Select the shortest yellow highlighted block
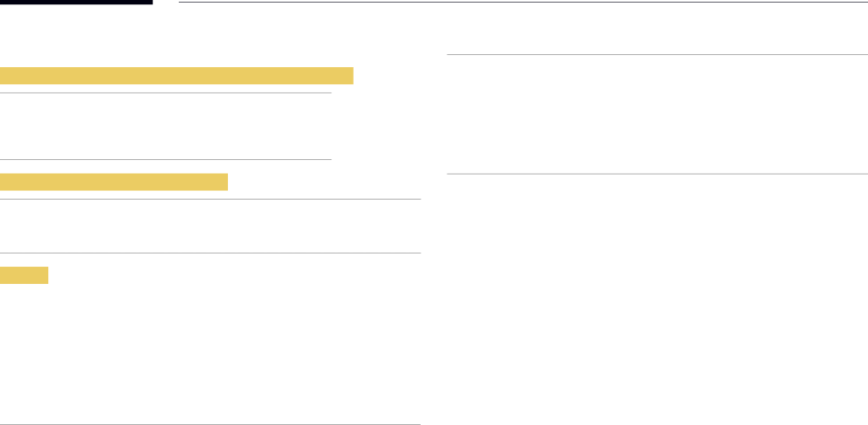 [x=24, y=275]
